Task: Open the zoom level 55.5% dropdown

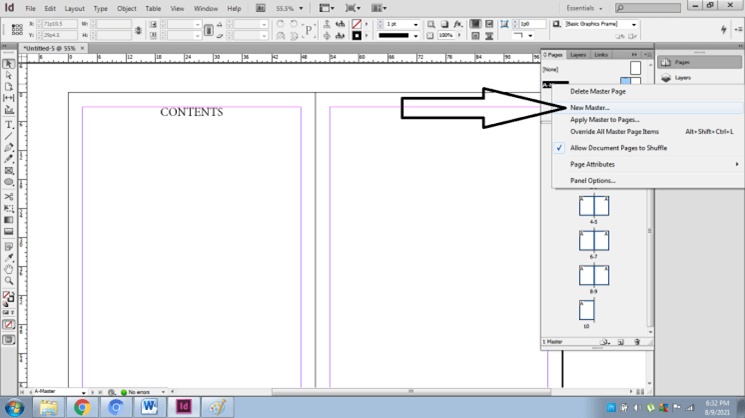Action: point(300,9)
